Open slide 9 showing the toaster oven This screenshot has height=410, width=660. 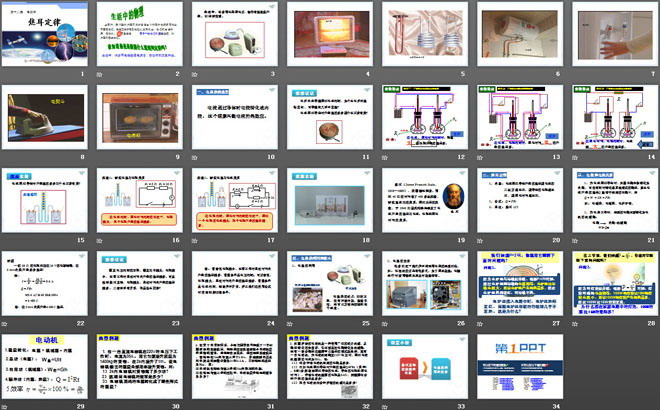[x=139, y=116]
